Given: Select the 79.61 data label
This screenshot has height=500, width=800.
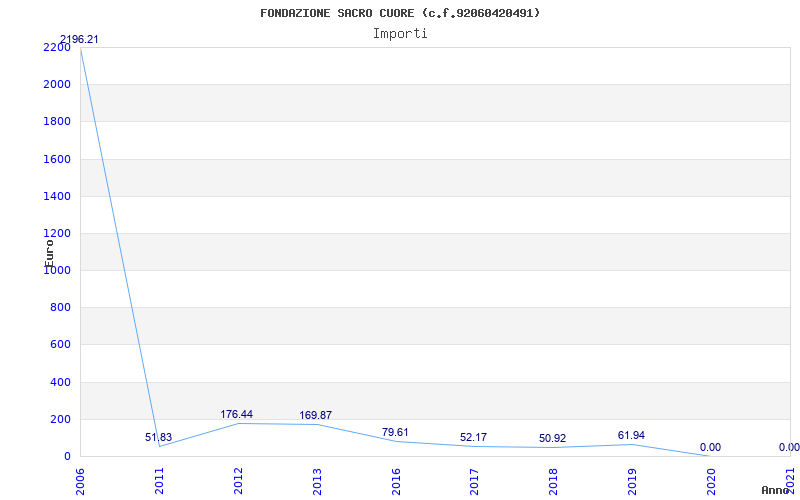Looking at the screenshot, I should tap(395, 432).
